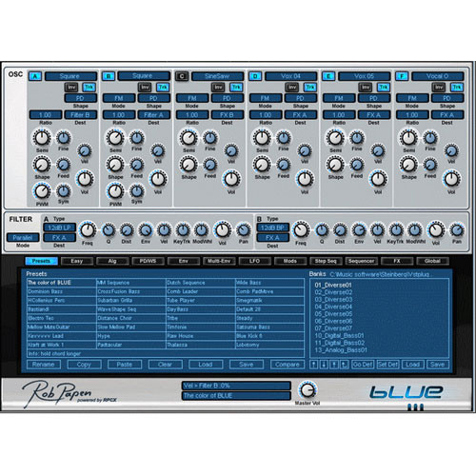The width and height of the screenshot is (476, 476).
Task: Select the '03_Diverse03' bank
Action: 333,299
